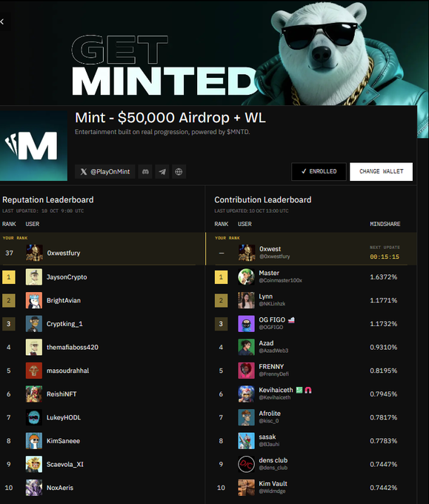Screen dimensions: 429x504
Task: Select username LukeyHODL
Action: pos(64,417)
